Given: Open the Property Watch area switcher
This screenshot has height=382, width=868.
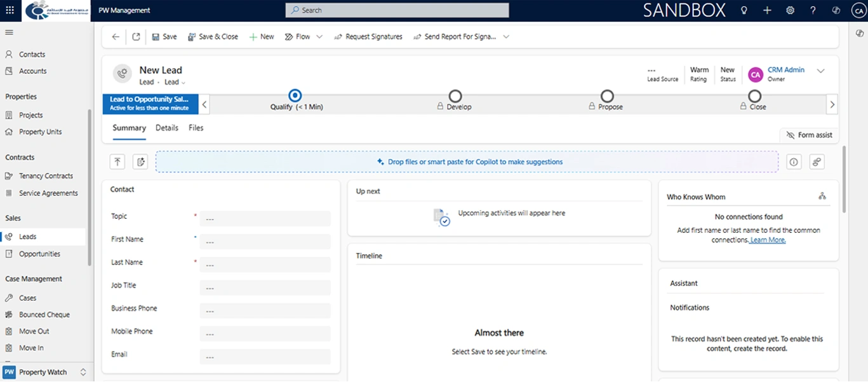Looking at the screenshot, I should click(x=44, y=372).
